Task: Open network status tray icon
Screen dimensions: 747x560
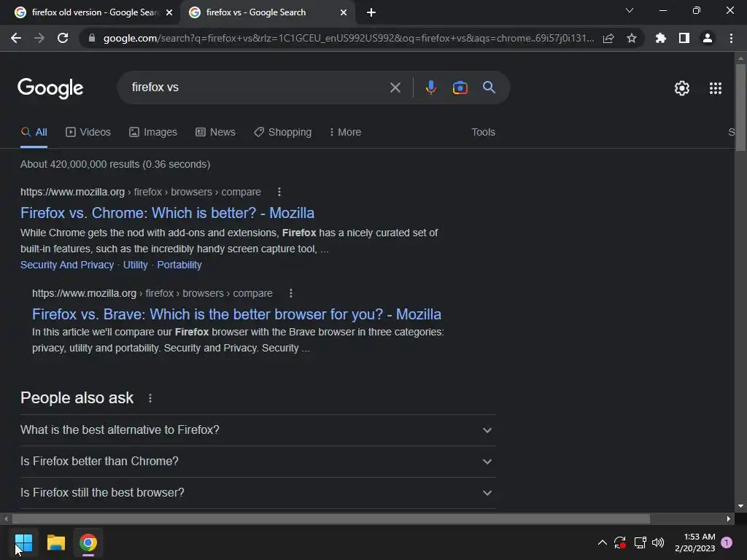Action: [640, 542]
